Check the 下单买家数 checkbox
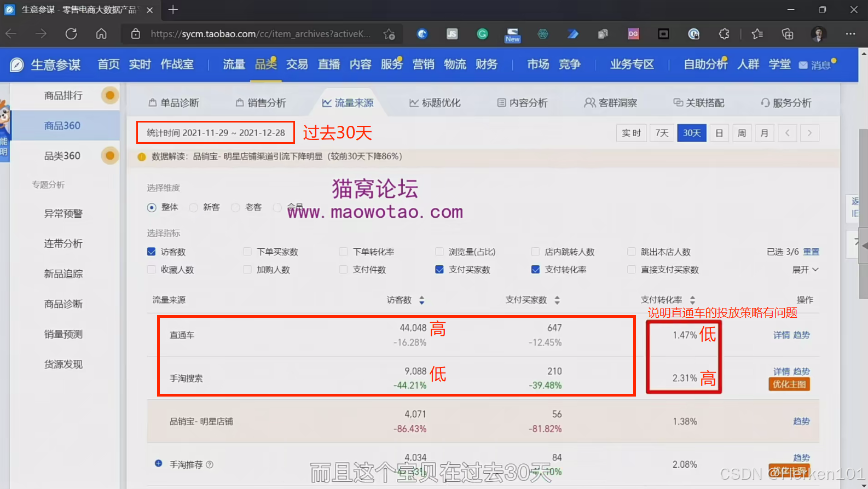The height and width of the screenshot is (489, 868). 247,252
